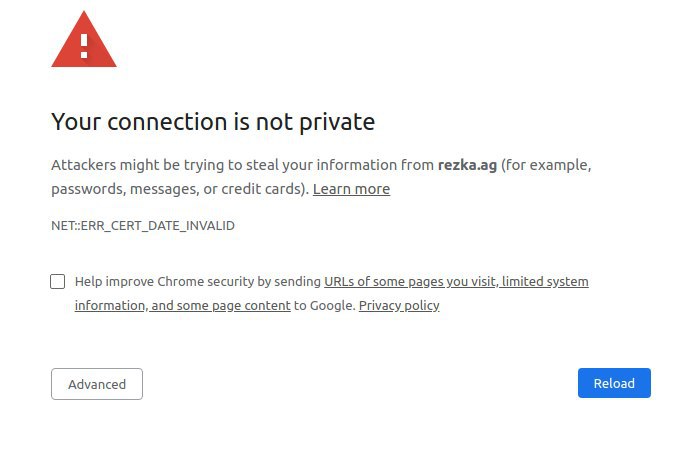Image resolution: width=696 pixels, height=470 pixels.
Task: Open the Advanced options
Action: (97, 384)
